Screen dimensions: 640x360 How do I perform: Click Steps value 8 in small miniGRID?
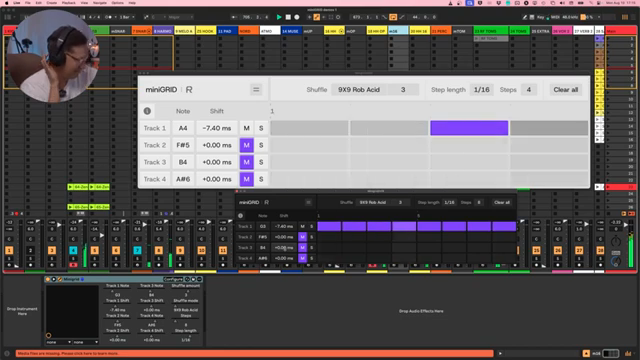tap(479, 202)
